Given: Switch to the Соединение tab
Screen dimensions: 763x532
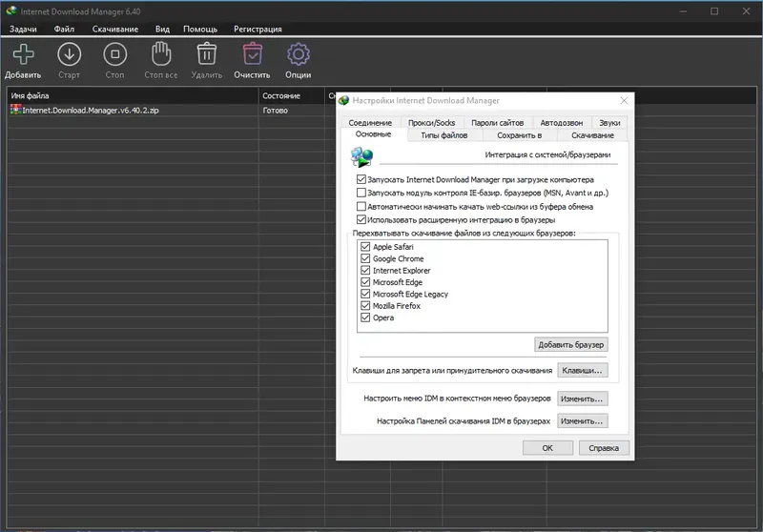Looking at the screenshot, I should 370,123.
